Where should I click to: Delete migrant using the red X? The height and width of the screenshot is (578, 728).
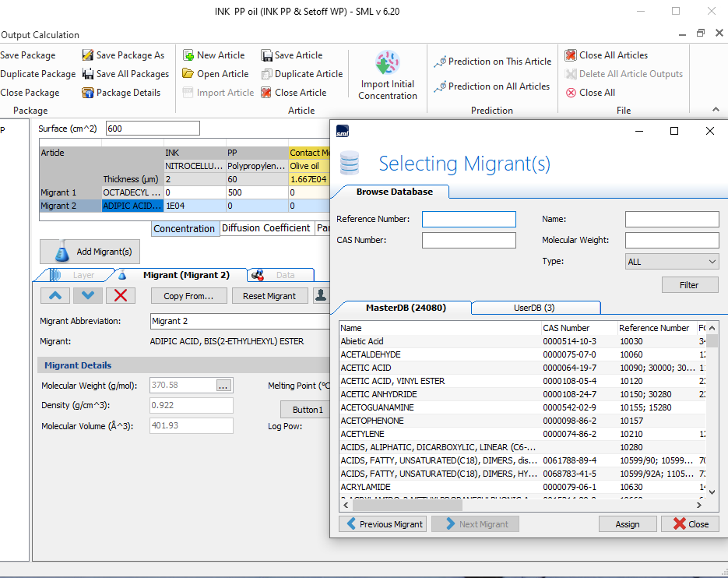pos(121,295)
